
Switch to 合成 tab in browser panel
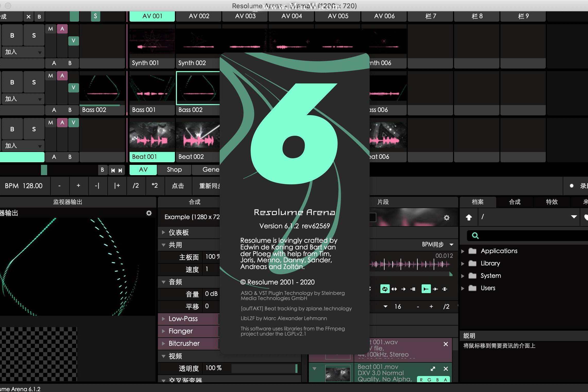pyautogui.click(x=515, y=202)
